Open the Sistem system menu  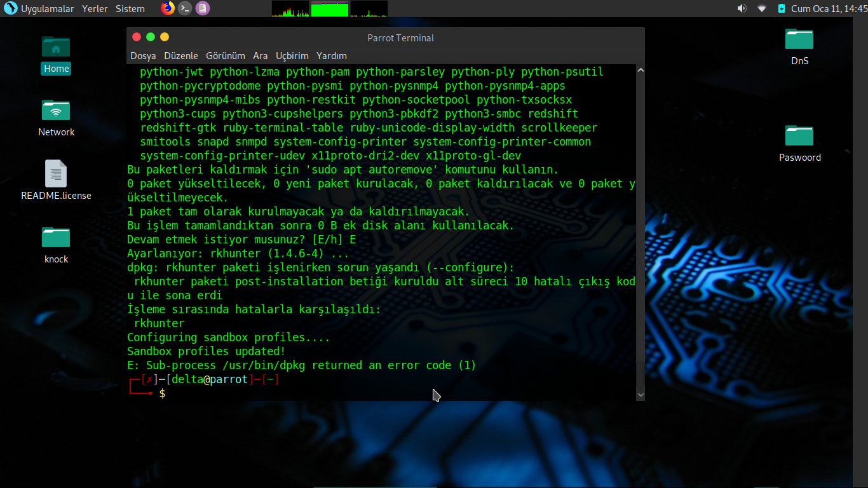pyautogui.click(x=130, y=9)
